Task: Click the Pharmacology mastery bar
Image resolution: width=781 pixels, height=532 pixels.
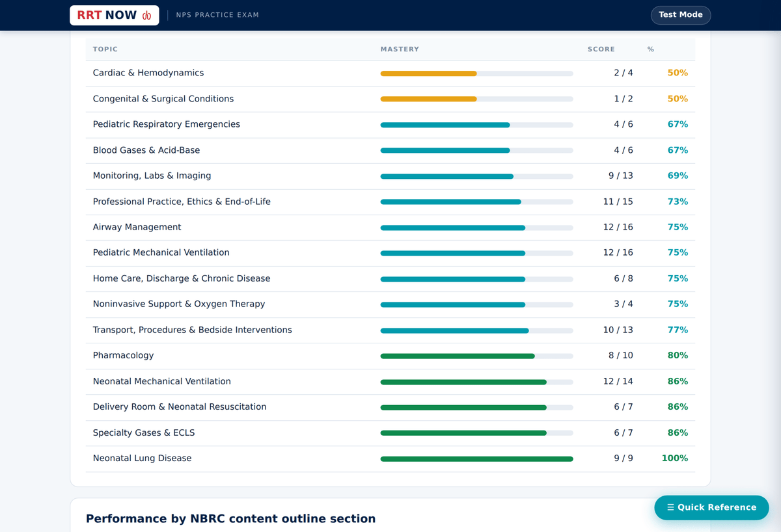Action: (x=477, y=356)
